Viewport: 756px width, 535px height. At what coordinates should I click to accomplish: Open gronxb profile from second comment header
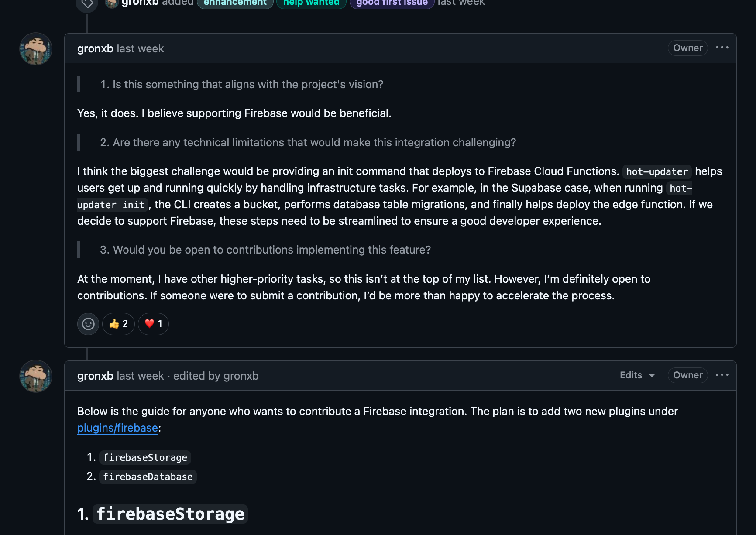pyautogui.click(x=95, y=376)
